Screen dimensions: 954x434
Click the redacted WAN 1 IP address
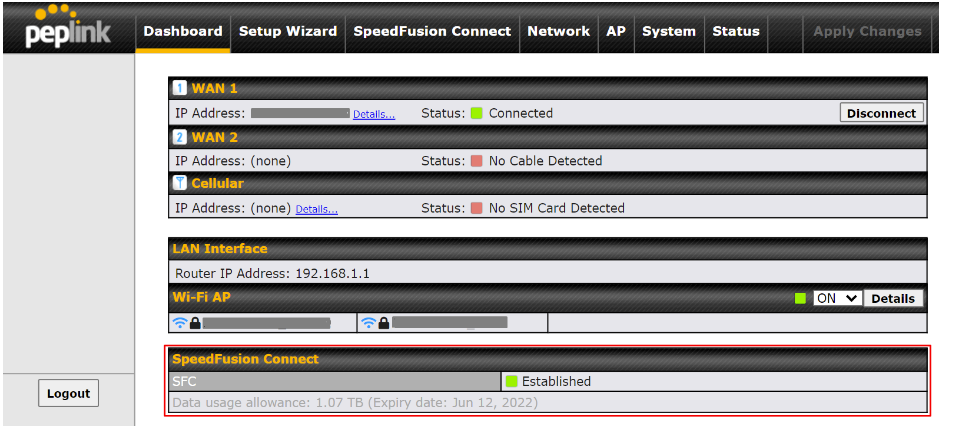click(300, 113)
